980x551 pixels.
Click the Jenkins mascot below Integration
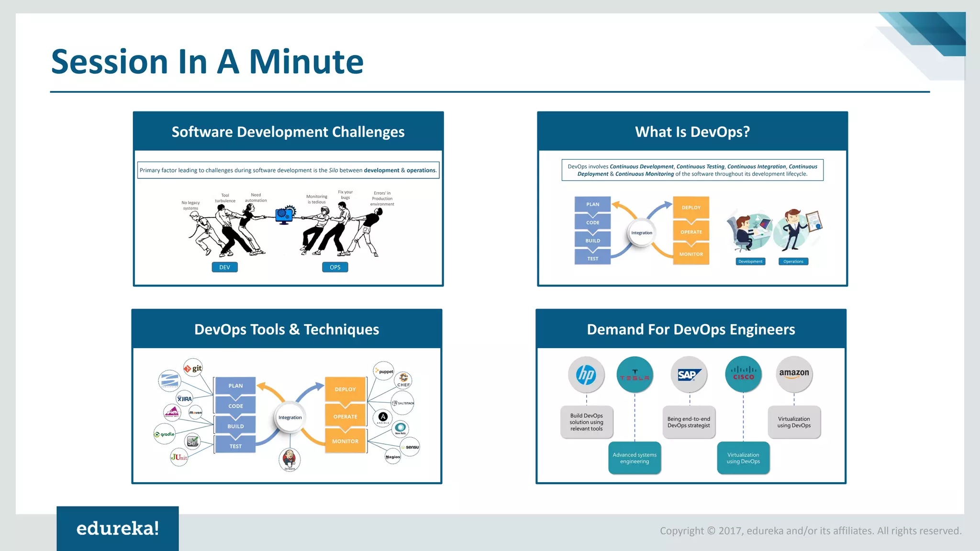pyautogui.click(x=290, y=460)
